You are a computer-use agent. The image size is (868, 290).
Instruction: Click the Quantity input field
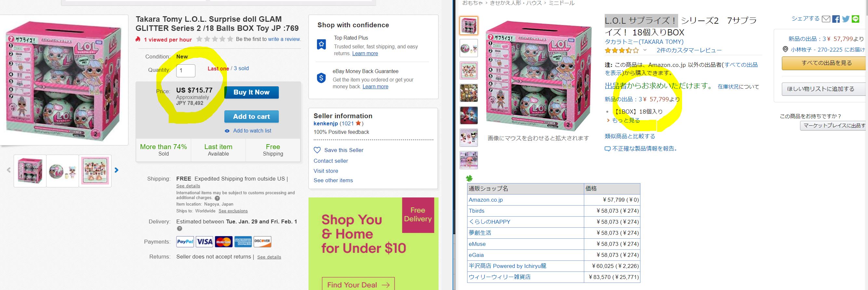[186, 71]
